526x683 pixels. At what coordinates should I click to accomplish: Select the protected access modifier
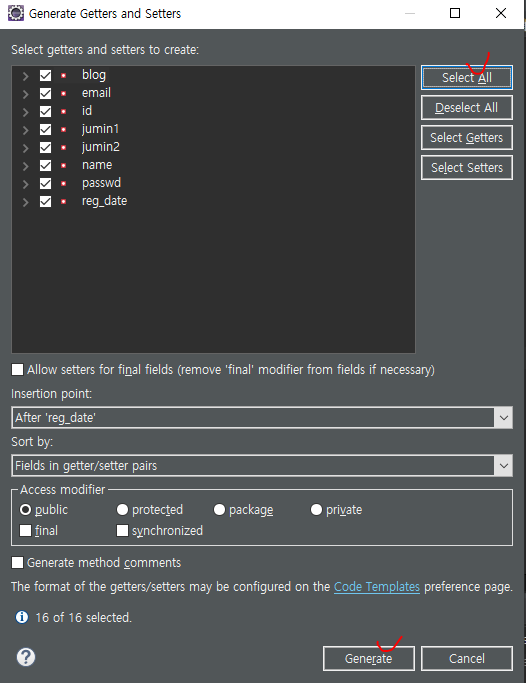[x=122, y=509]
